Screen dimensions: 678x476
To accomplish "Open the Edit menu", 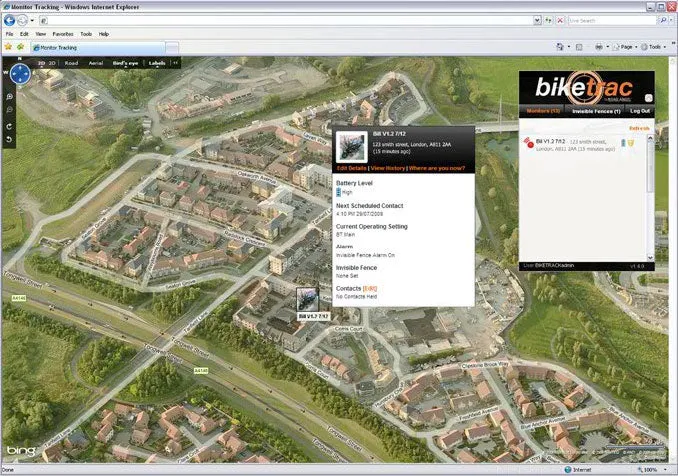I will (x=24, y=34).
